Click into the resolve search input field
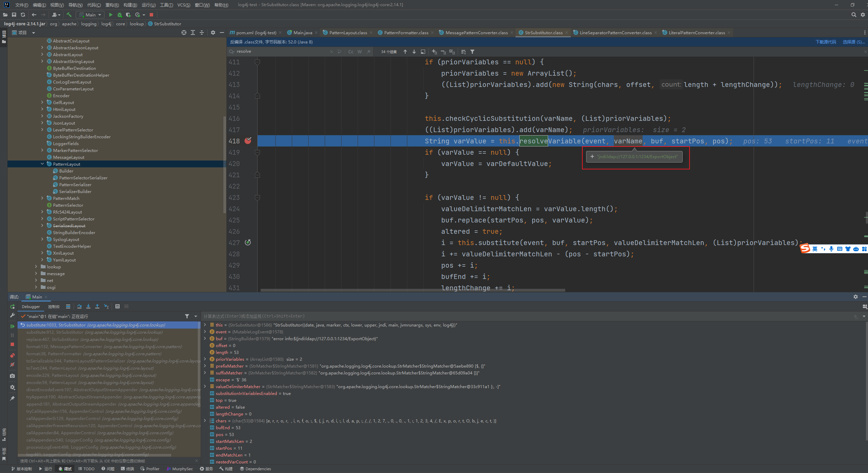This screenshot has height=473, width=868. 283,51
